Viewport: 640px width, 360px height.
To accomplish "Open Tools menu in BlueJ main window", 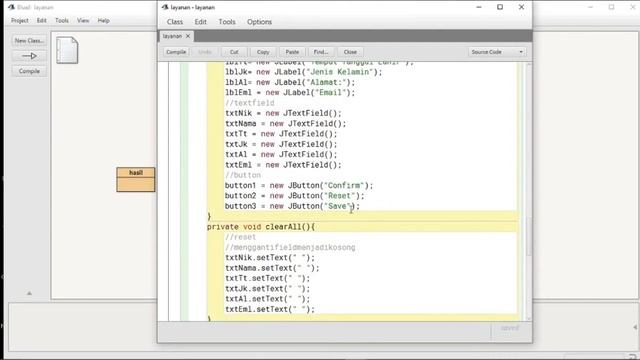I will pos(62,20).
